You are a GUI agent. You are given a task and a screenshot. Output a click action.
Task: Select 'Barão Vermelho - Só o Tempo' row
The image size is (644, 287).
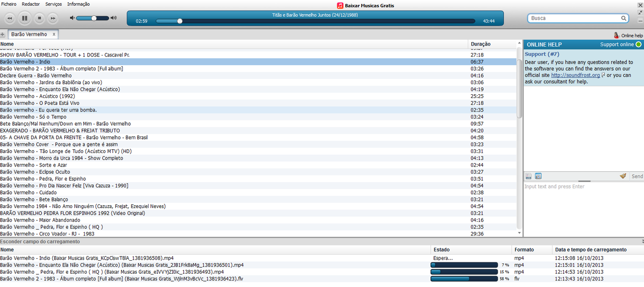tap(258, 117)
